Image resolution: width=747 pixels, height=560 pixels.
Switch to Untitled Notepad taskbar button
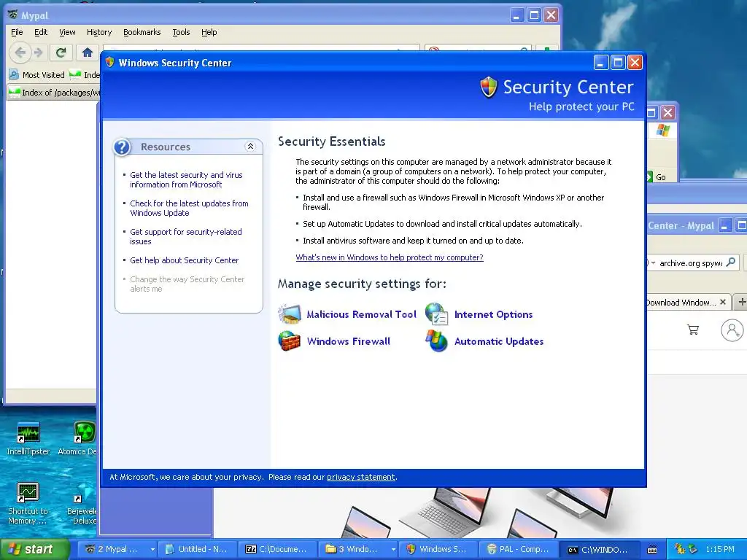[x=198, y=549]
